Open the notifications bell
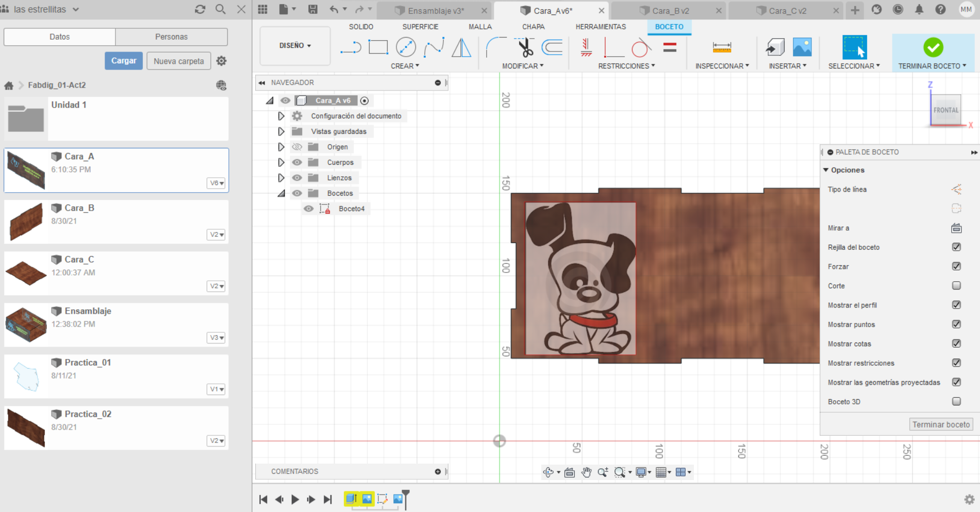 (919, 9)
